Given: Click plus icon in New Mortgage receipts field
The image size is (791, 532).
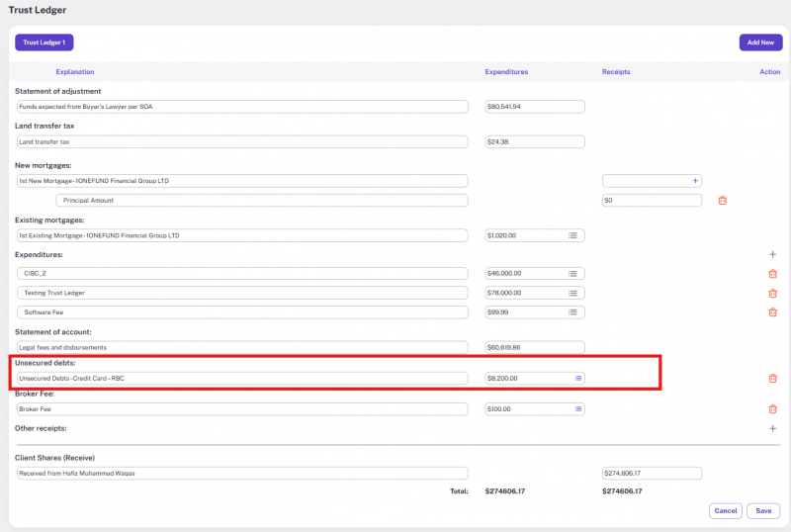Looking at the screenshot, I should point(695,181).
